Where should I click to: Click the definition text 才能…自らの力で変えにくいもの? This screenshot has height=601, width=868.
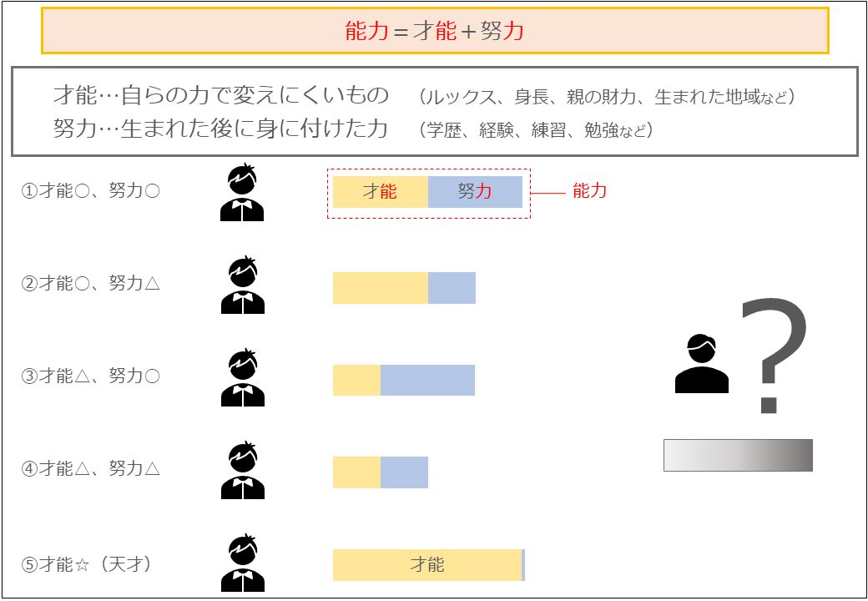point(221,95)
